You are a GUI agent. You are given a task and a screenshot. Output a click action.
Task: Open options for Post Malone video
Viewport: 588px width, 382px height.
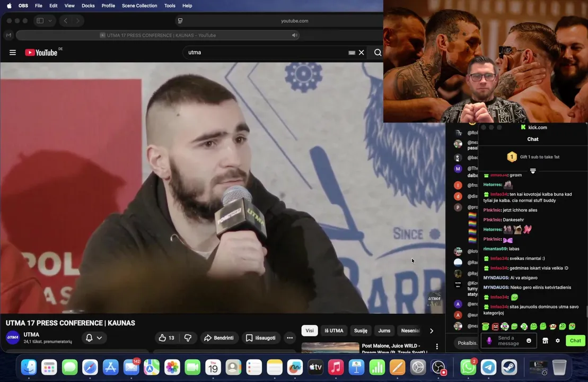(x=437, y=346)
